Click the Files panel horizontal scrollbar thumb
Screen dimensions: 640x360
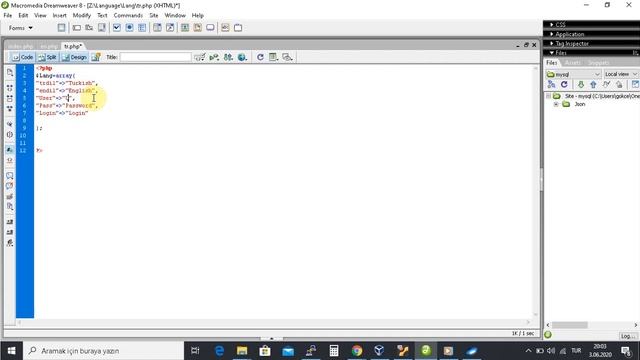point(570,325)
